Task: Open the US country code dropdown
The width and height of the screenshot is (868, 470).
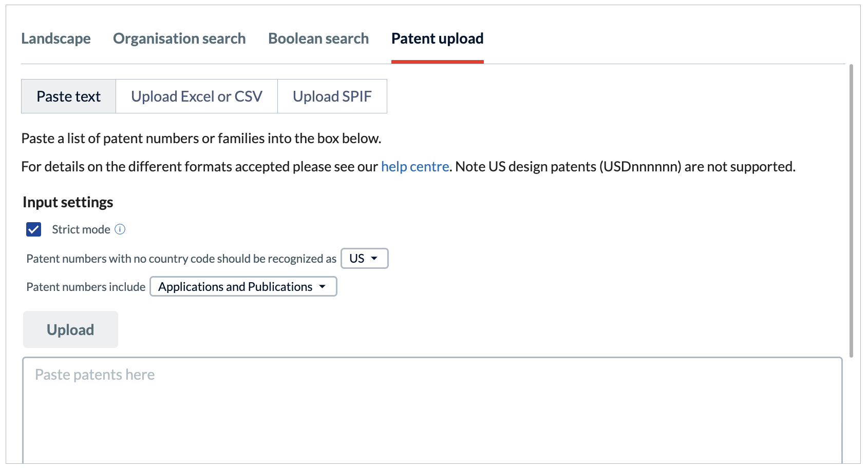Action: (365, 258)
